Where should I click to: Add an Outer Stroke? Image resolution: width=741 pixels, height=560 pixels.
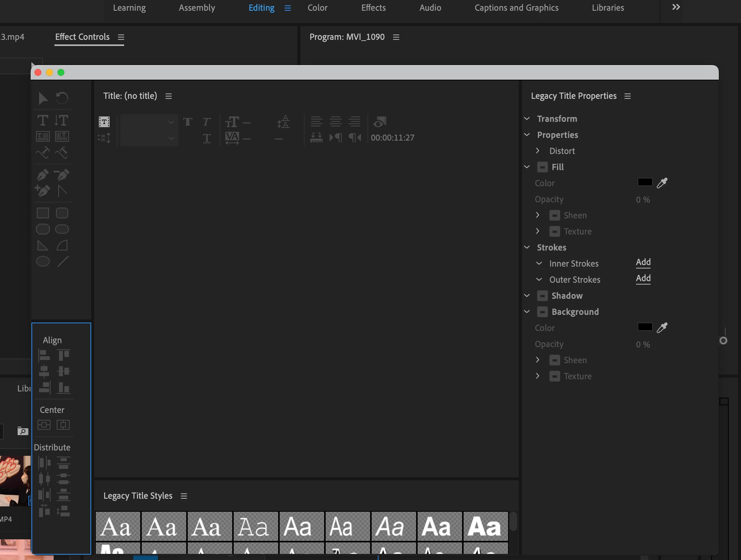[x=643, y=278]
